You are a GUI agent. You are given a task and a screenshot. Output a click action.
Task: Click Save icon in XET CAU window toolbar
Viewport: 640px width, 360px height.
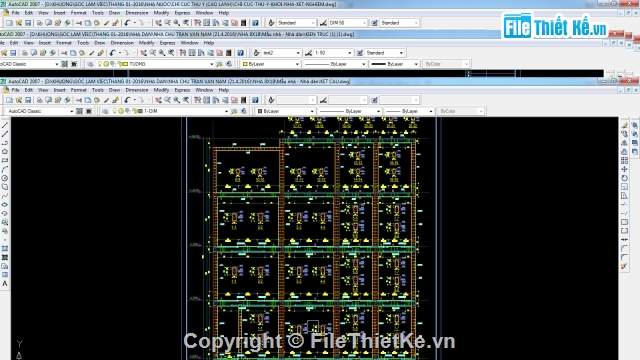[28, 100]
